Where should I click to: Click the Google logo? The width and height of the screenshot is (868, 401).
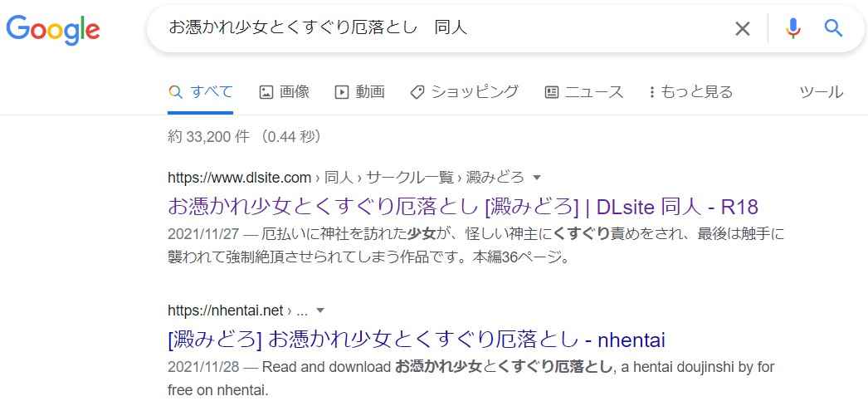53,29
